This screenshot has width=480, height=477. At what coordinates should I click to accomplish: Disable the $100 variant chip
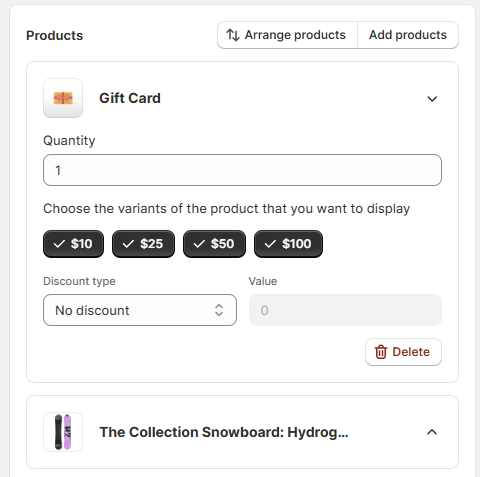click(288, 244)
